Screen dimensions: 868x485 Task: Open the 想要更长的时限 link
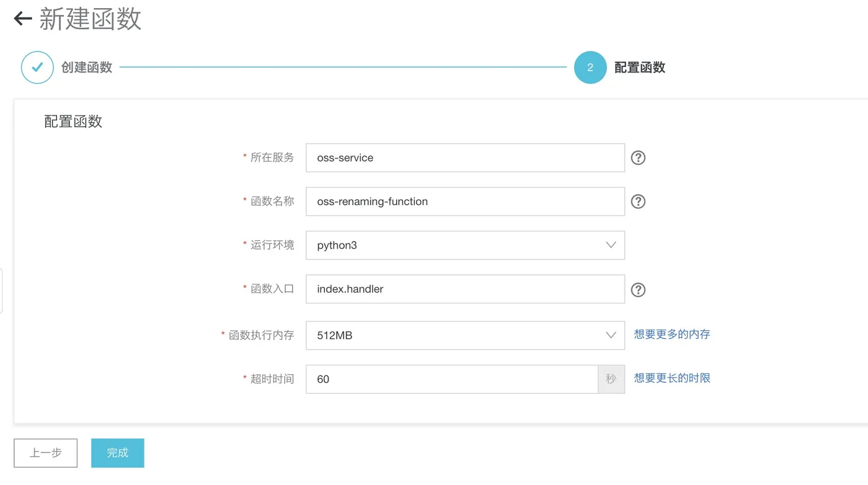672,378
